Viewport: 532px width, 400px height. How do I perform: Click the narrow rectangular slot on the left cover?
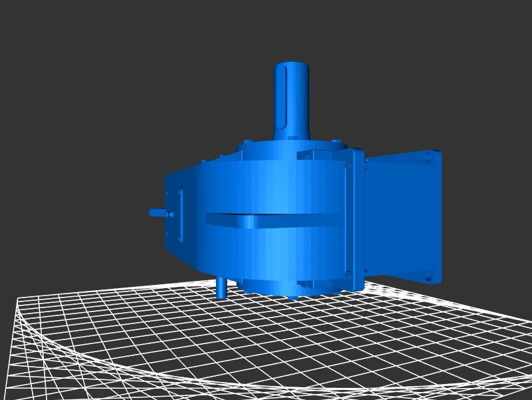pos(180,216)
